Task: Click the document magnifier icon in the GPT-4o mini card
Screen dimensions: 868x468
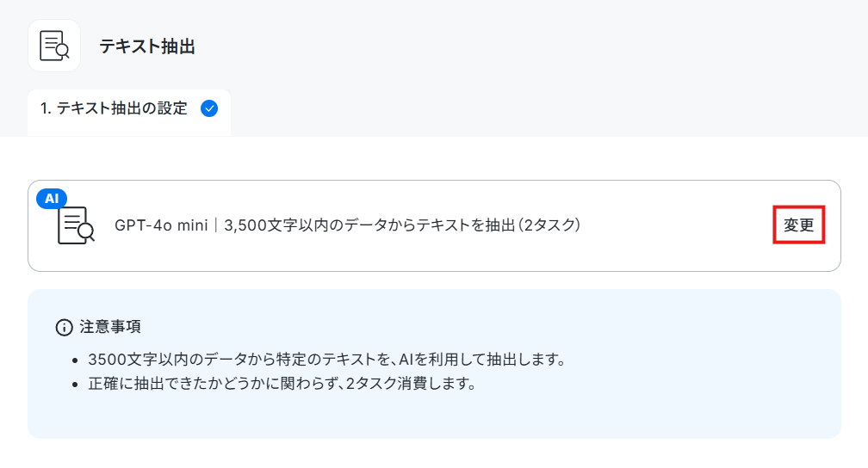Action: tap(76, 225)
